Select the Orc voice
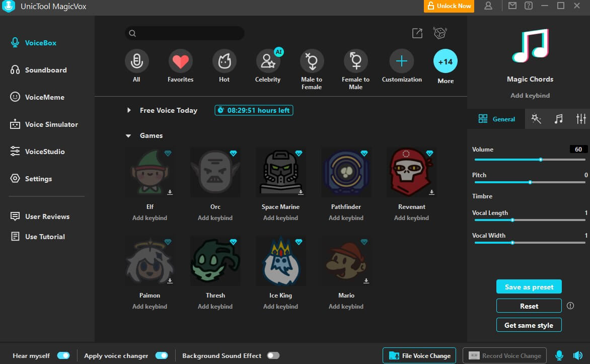The width and height of the screenshot is (590, 364). (215, 172)
